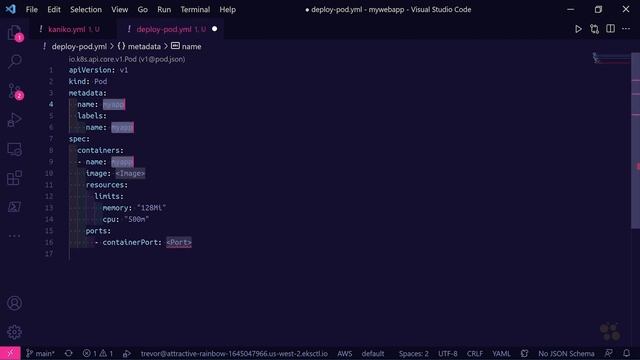
Task: Split the editor to the right
Action: coord(610,29)
